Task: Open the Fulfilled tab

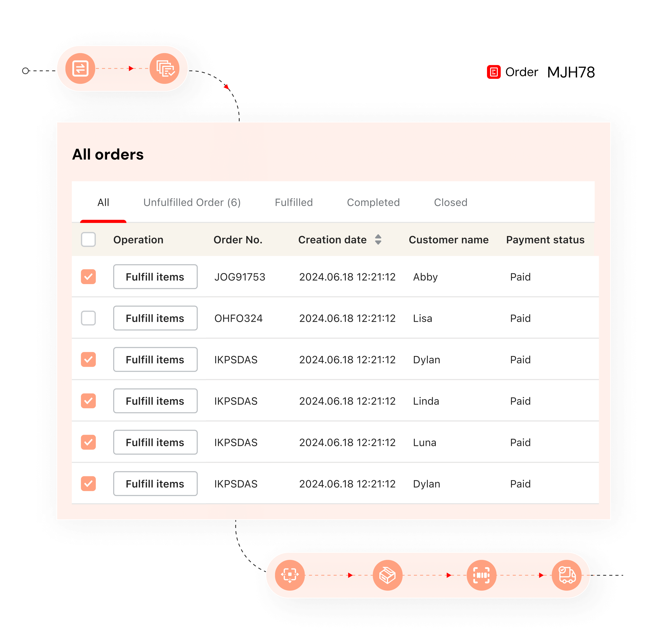Action: tap(294, 202)
